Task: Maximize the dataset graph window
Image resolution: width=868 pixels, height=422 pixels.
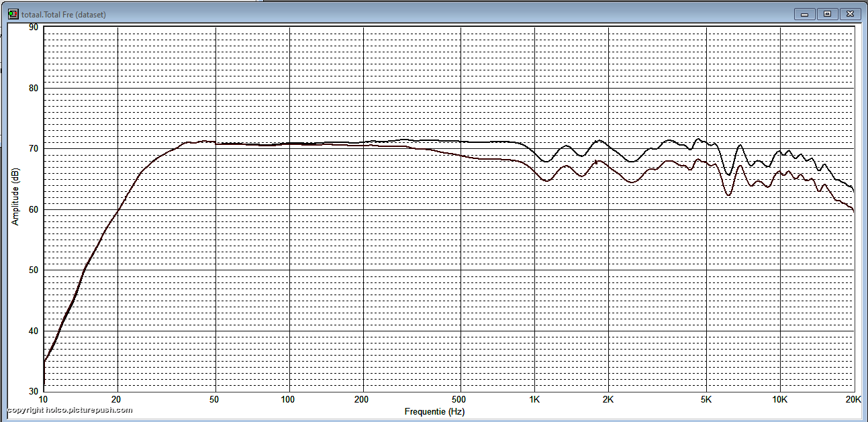Action: 827,14
